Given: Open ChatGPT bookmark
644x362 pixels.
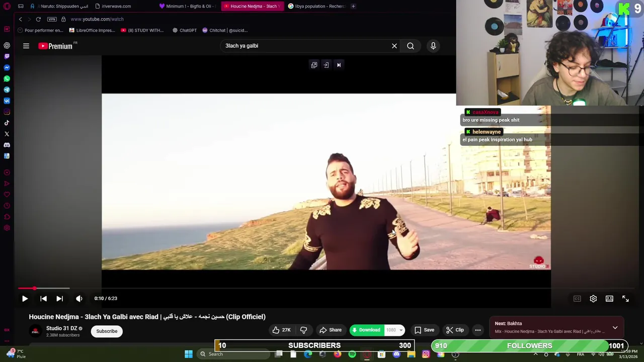Looking at the screenshot, I should [184, 30].
